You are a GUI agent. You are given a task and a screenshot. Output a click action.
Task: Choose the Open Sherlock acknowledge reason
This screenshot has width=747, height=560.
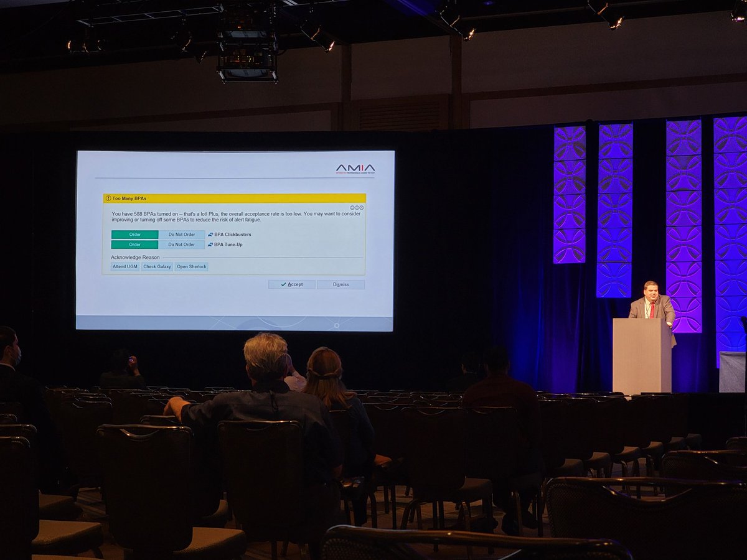[x=191, y=267]
